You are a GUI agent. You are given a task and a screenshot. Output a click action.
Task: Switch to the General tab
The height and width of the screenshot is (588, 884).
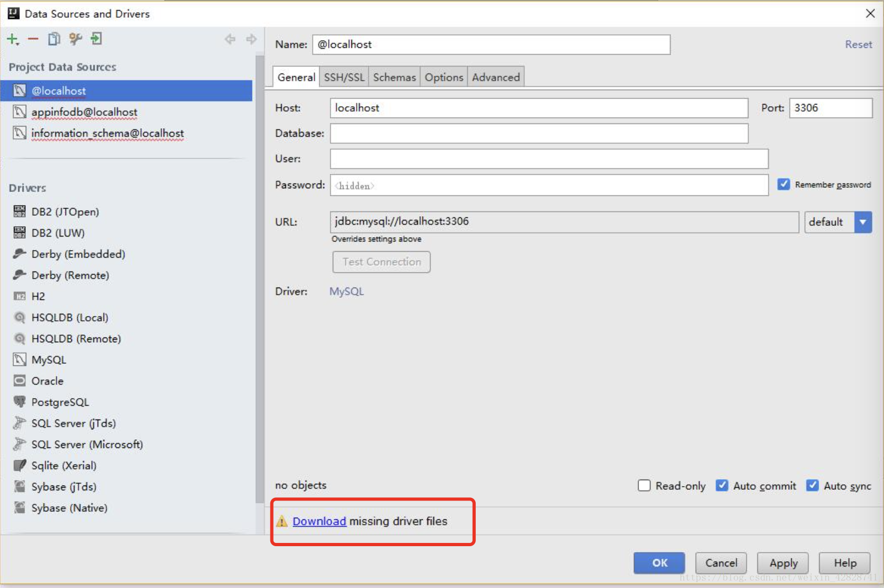pos(296,77)
